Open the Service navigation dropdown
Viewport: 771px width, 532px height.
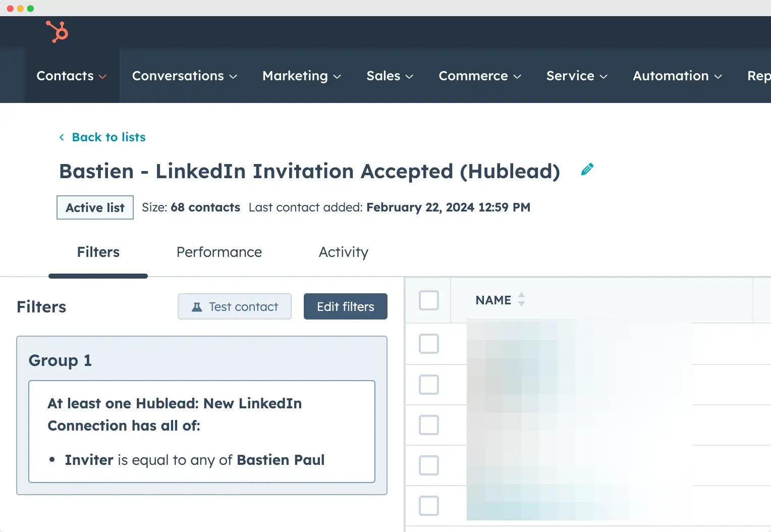point(576,76)
